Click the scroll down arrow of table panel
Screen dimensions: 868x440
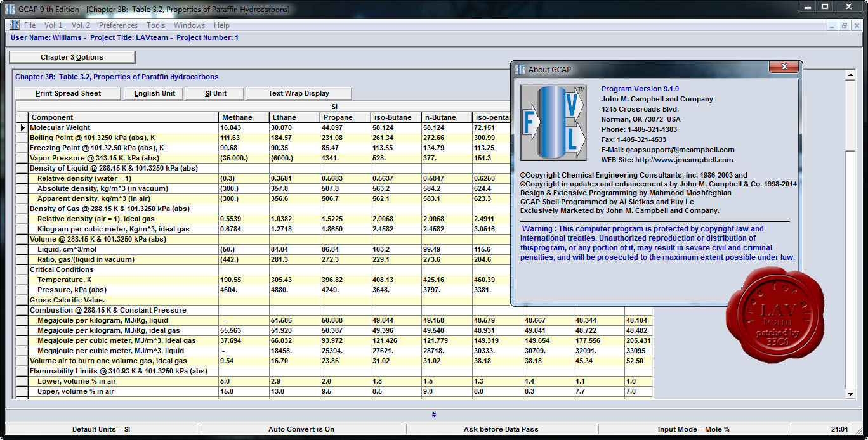click(x=851, y=394)
